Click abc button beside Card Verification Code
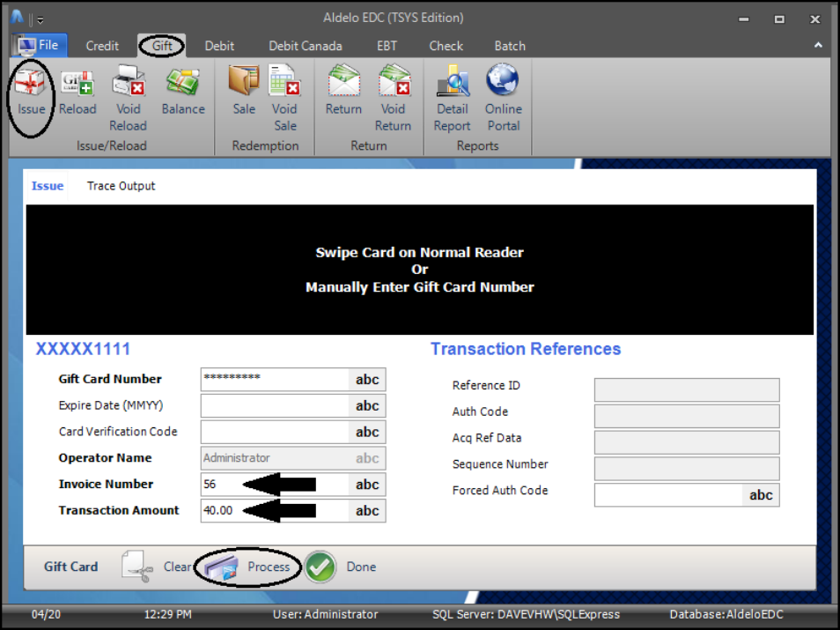This screenshot has height=630, width=840. point(367,432)
